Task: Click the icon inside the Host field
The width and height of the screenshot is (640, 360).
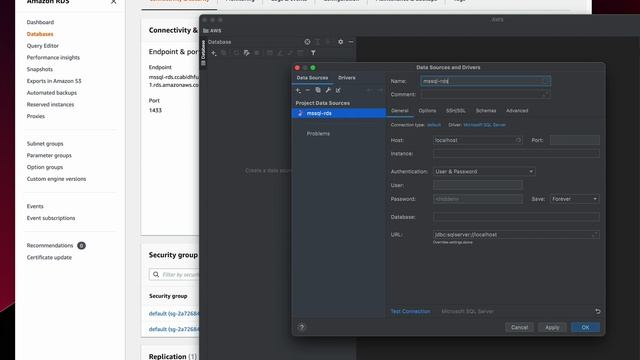Action: (518, 140)
